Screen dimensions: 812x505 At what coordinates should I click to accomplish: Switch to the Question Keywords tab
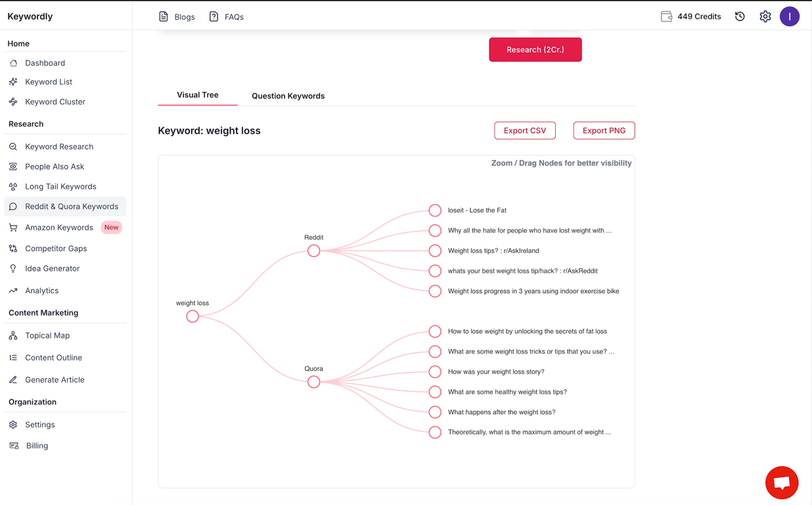(288, 95)
